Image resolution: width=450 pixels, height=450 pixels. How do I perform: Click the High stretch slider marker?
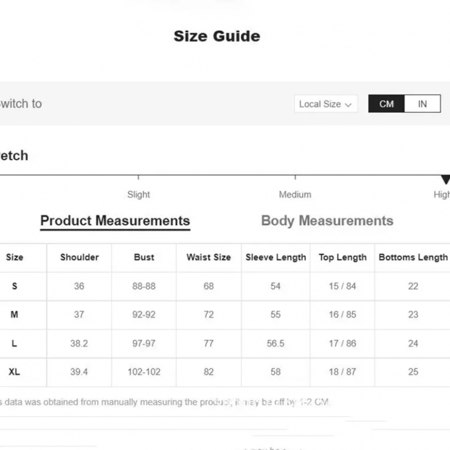point(445,179)
